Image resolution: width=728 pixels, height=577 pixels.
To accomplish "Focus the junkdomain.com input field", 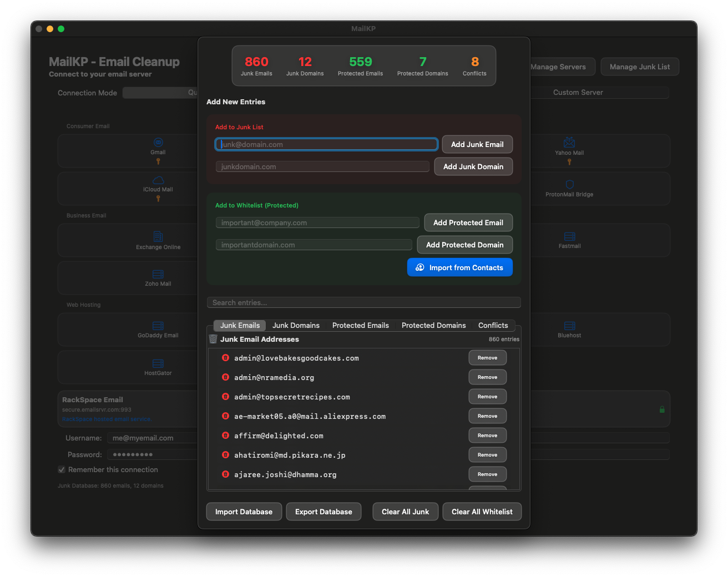I will (x=322, y=166).
